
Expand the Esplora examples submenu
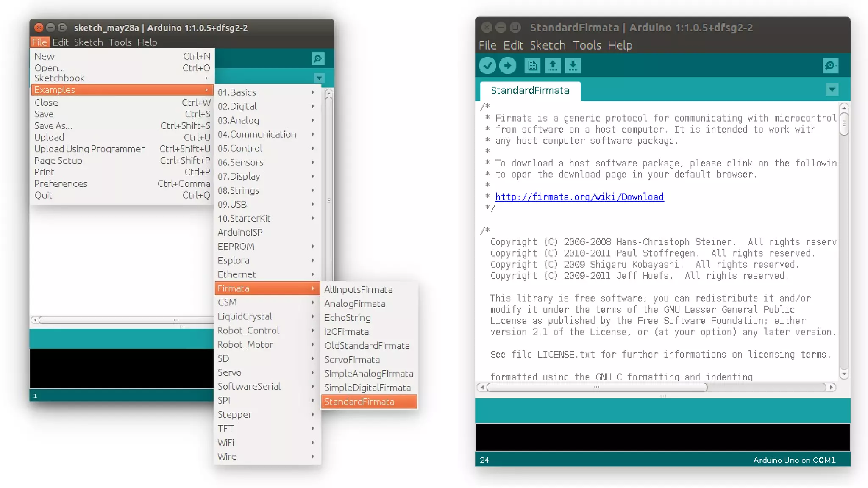(267, 260)
